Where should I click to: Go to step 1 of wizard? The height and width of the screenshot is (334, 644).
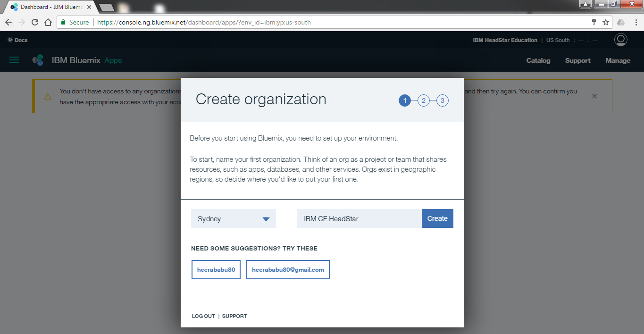click(x=405, y=100)
